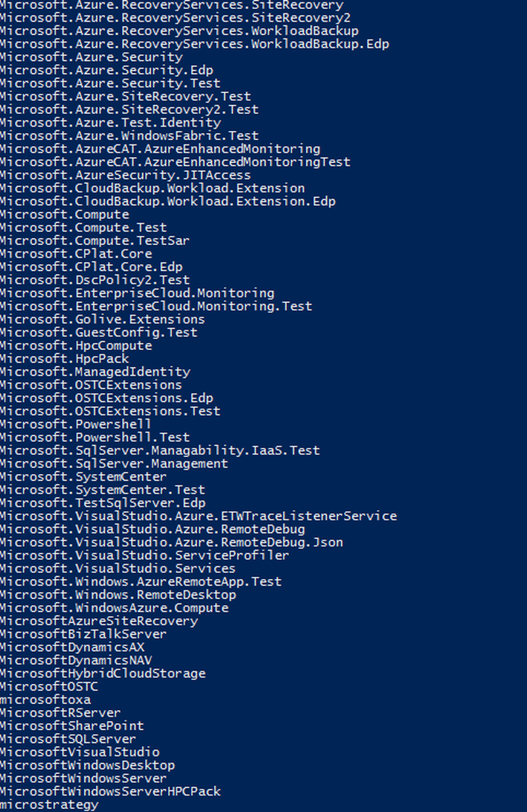This screenshot has width=527, height=812.
Task: Select the Microsoft.Compute.TestSar output line
Action: (95, 240)
